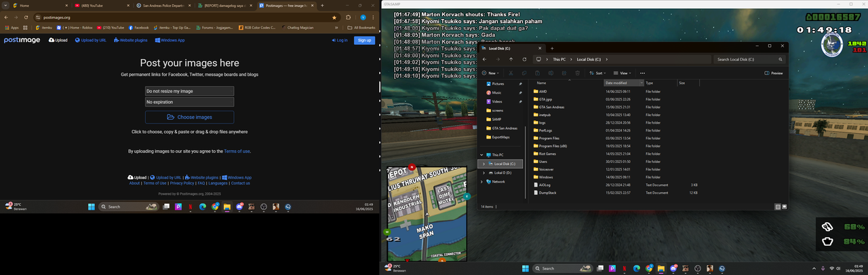
Task: Add new tab in File Explorer
Action: (552, 48)
